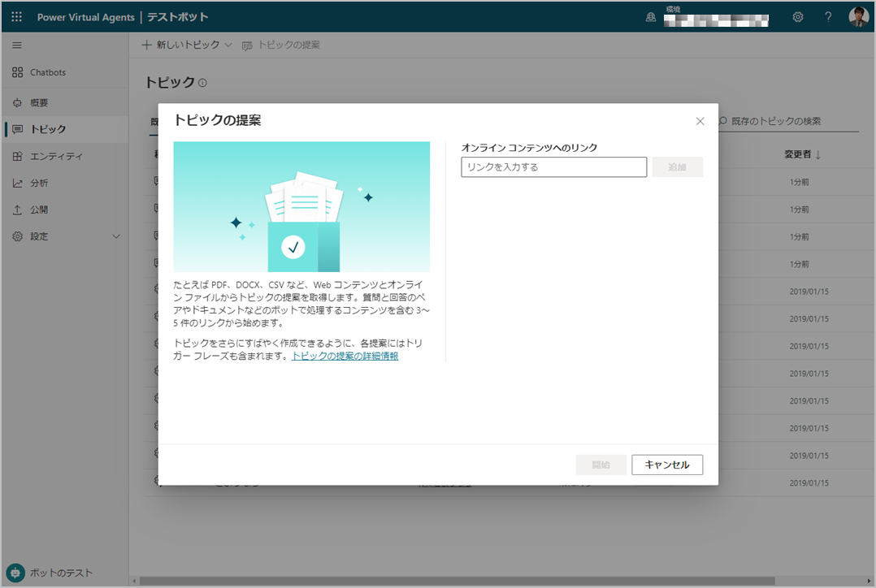Open the 分析 (Analytics) sidebar icon
Image resolution: width=876 pixels, height=588 pixels.
(36, 183)
